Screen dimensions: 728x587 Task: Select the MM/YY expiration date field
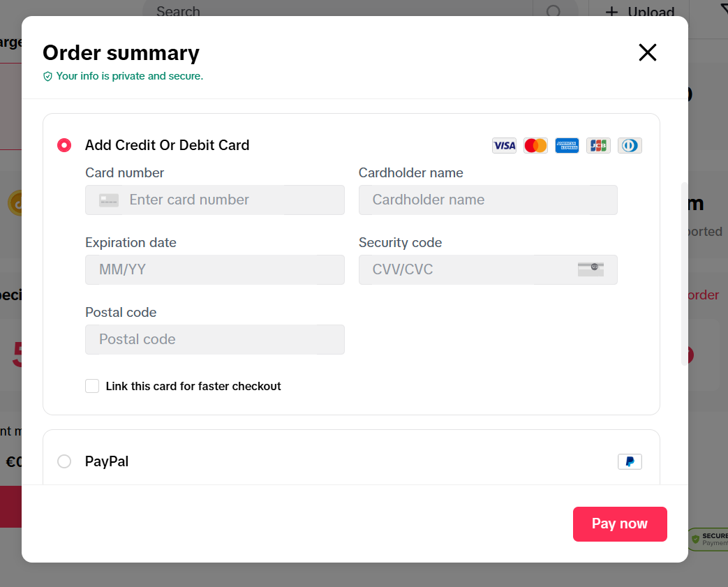pos(214,269)
